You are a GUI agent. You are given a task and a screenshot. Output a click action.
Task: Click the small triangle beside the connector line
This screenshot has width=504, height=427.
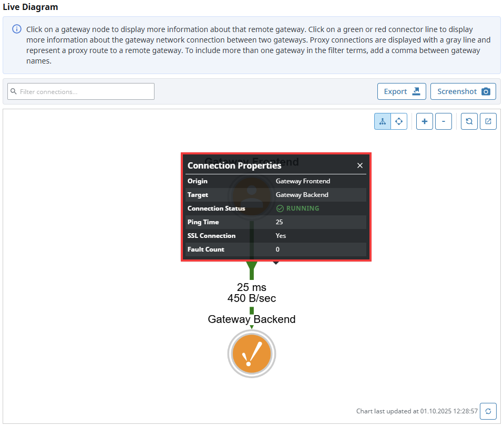[x=276, y=263]
